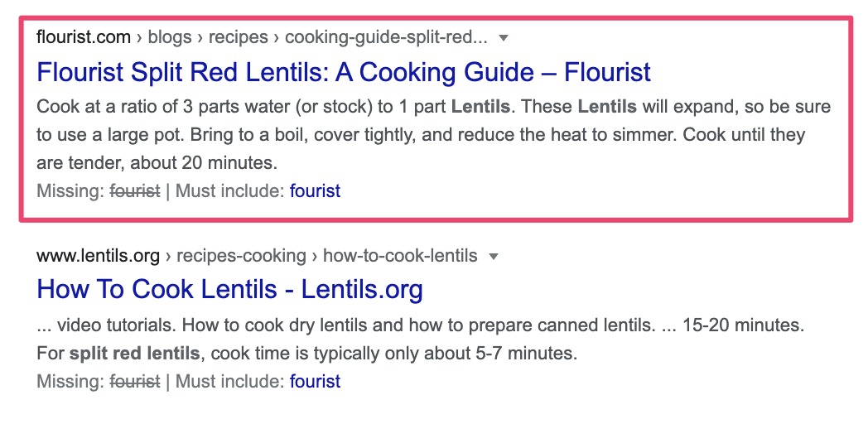The width and height of the screenshot is (868, 424).
Task: Click the struck-through word under the Flourist result
Action: (x=135, y=191)
